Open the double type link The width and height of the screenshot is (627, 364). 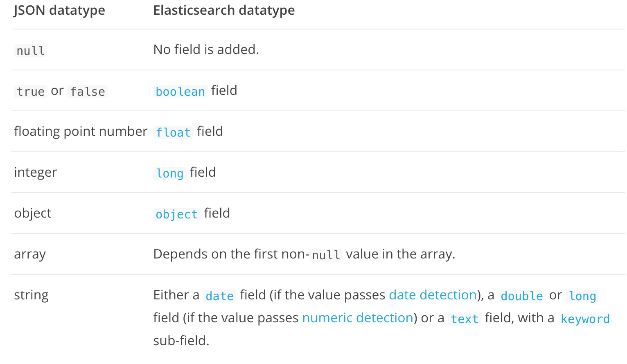(x=522, y=296)
